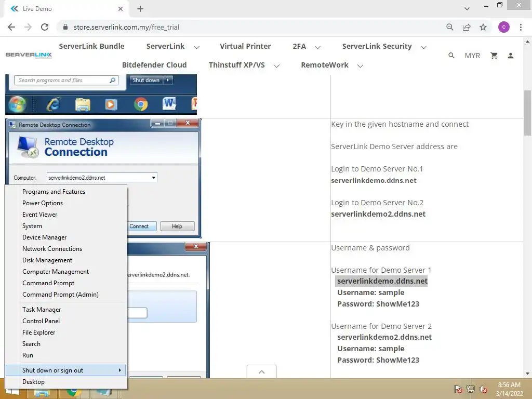This screenshot has width=532, height=399.
Task: Click the tab search chevron in title bar
Action: click(467, 9)
